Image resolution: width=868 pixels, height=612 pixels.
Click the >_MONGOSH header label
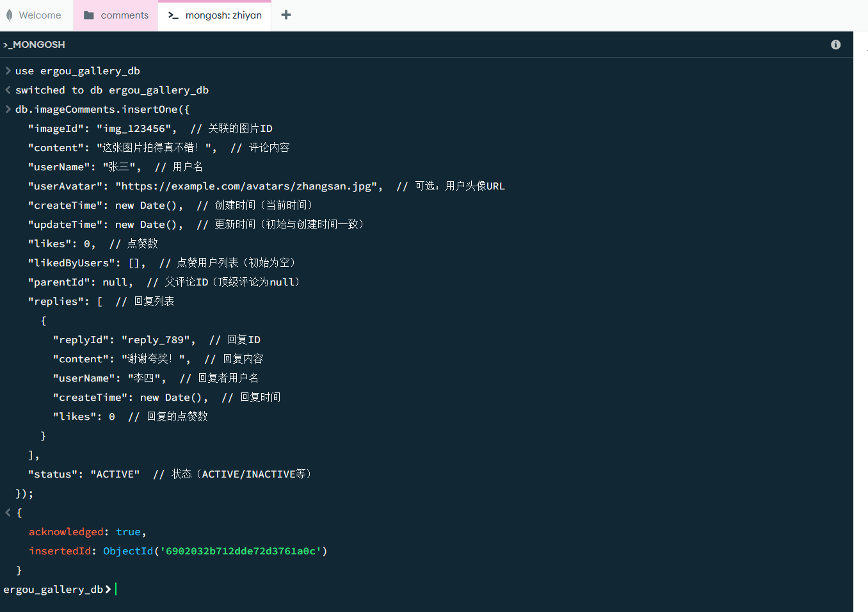(x=35, y=44)
